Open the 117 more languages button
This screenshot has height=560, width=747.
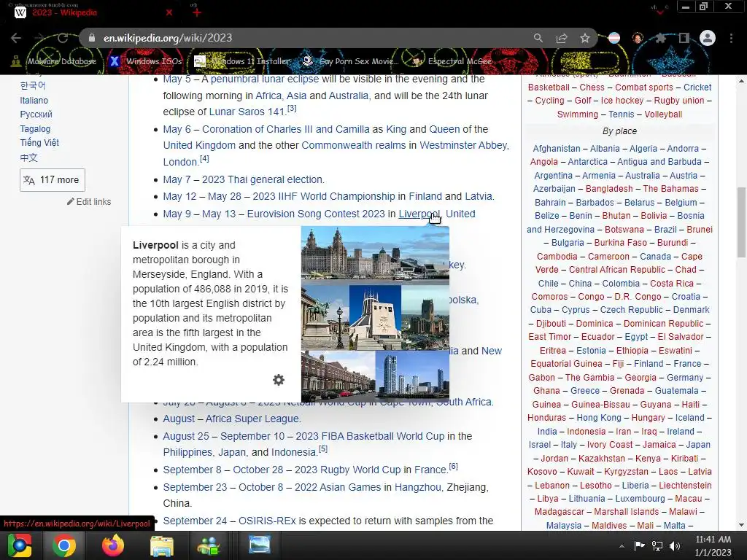coord(53,180)
